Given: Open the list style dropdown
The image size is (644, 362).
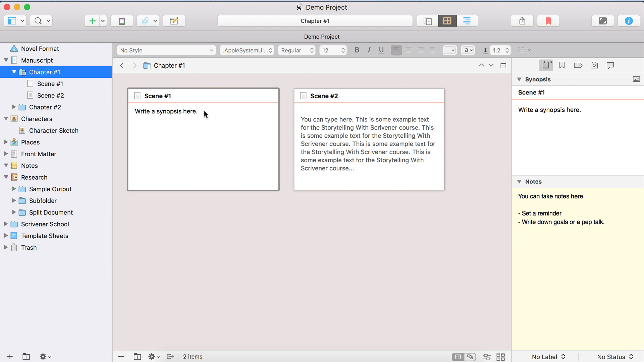Looking at the screenshot, I should tap(525, 50).
